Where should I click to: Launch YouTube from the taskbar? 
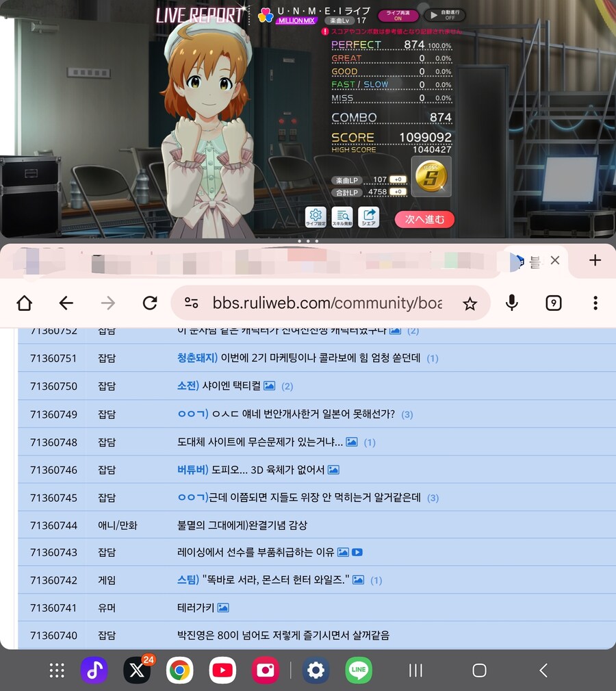click(x=222, y=670)
